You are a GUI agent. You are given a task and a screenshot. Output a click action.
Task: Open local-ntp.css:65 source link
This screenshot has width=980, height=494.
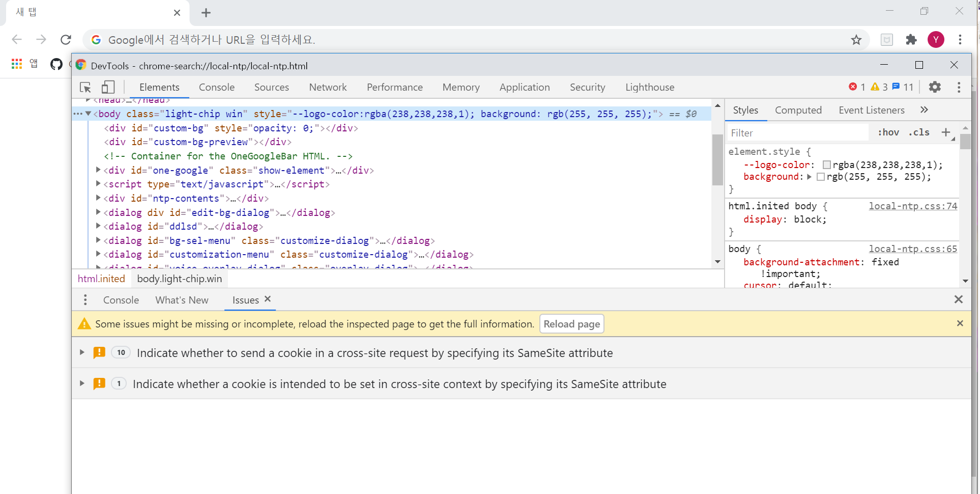pyautogui.click(x=913, y=249)
